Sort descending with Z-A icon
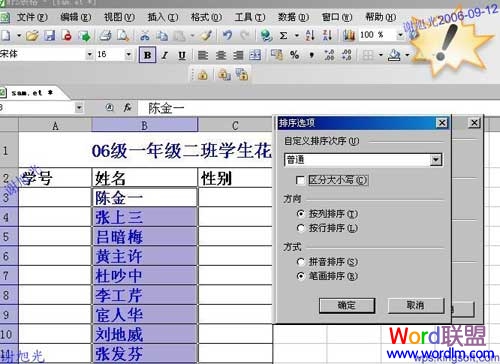The width and height of the screenshot is (500, 364). pyautogui.click(x=327, y=35)
